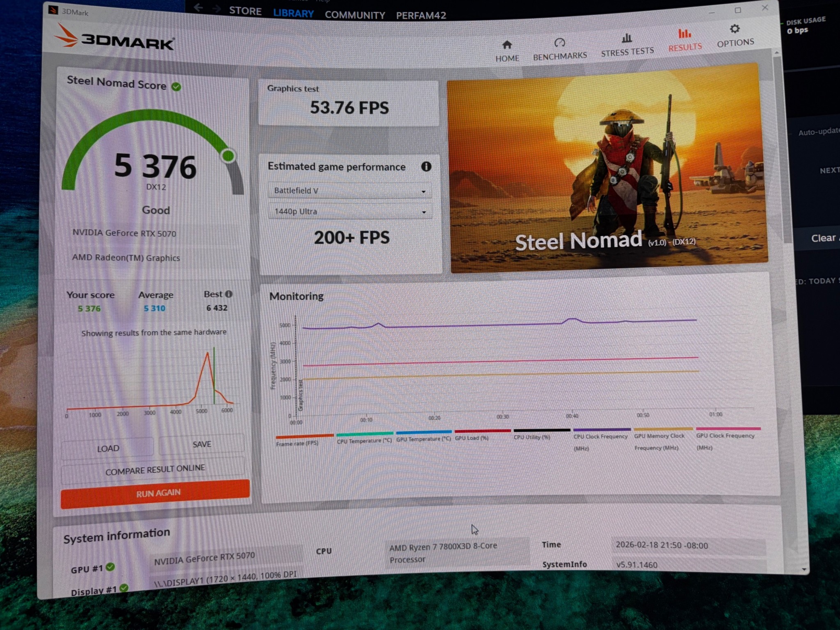The image size is (840, 630).
Task: Open Options with the gear icon
Action: click(x=735, y=29)
